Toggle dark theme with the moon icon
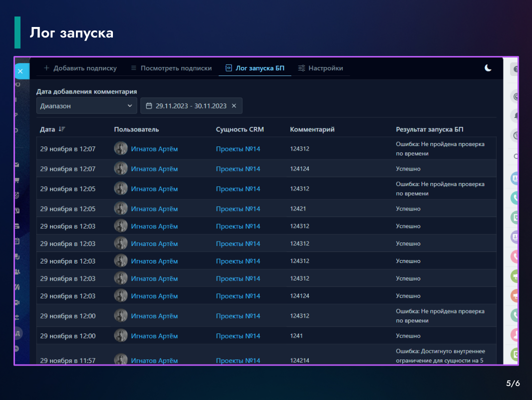Screen dimensions: 532x400 pyautogui.click(x=488, y=68)
